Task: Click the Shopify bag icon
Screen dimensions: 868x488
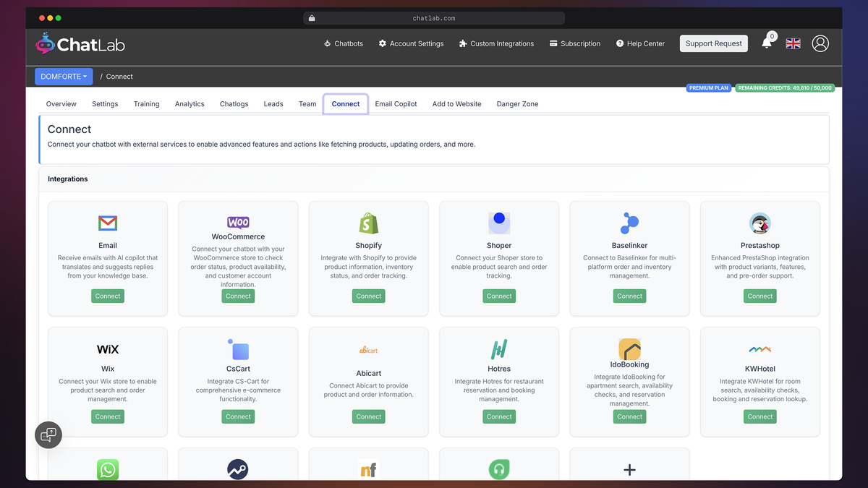Action: pyautogui.click(x=369, y=223)
